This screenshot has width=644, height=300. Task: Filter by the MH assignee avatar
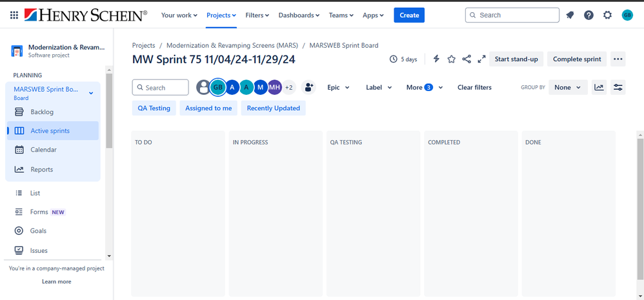(x=275, y=87)
